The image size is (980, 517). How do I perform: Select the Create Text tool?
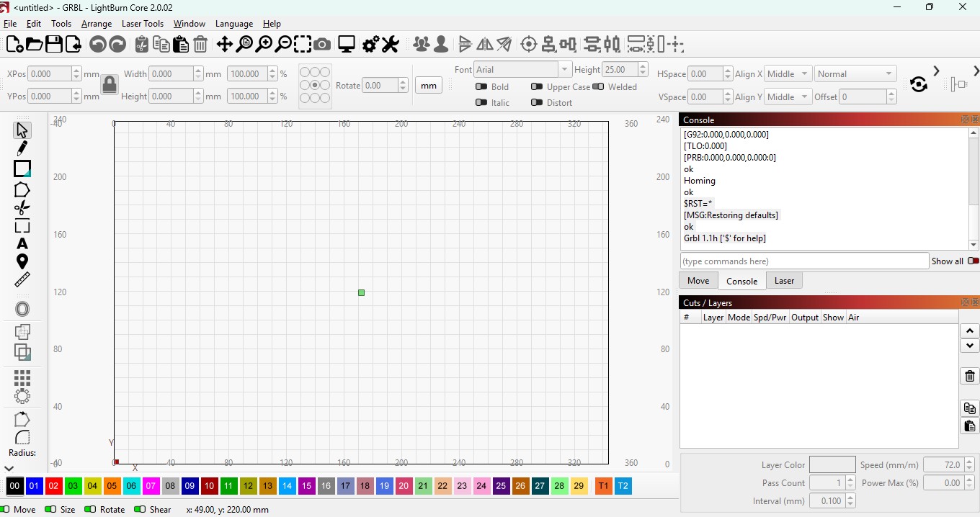(x=22, y=243)
